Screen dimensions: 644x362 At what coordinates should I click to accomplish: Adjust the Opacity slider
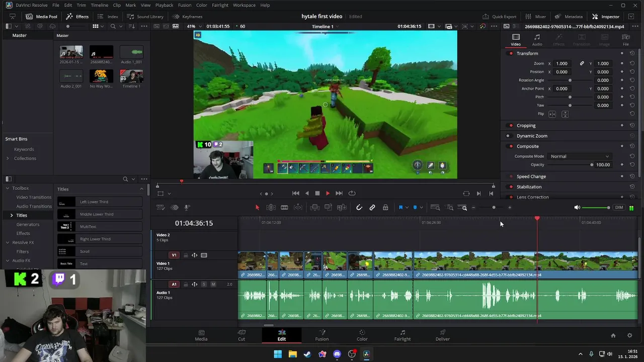tap(570, 164)
